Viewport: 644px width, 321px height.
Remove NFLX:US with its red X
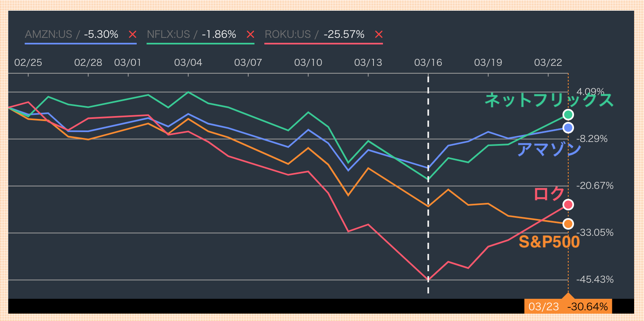click(250, 35)
